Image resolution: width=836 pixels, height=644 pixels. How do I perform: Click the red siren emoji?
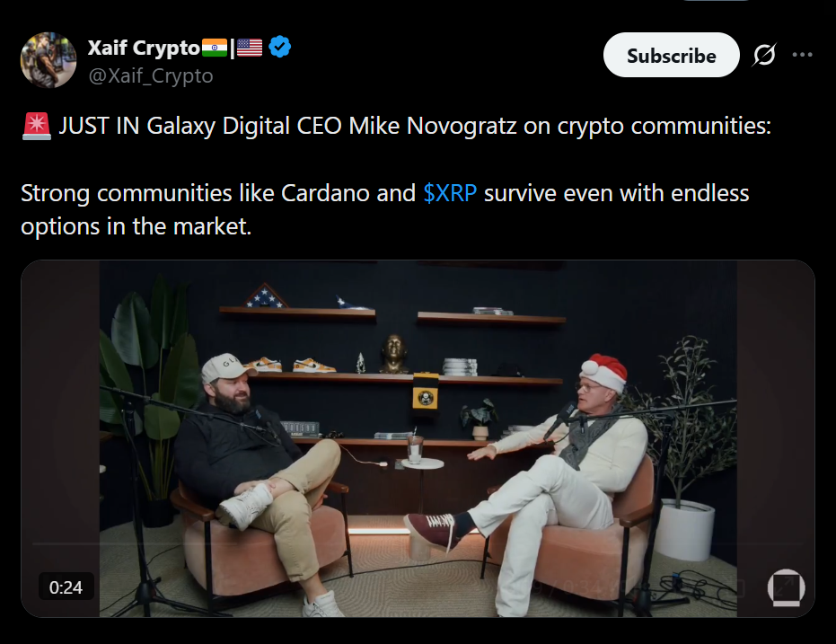click(36, 127)
